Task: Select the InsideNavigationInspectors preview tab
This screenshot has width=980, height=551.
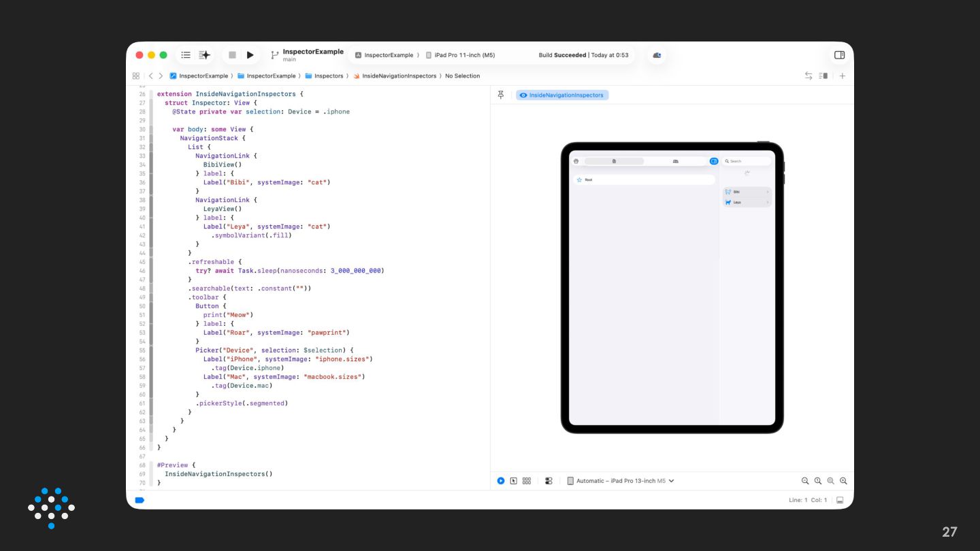Action: (562, 95)
